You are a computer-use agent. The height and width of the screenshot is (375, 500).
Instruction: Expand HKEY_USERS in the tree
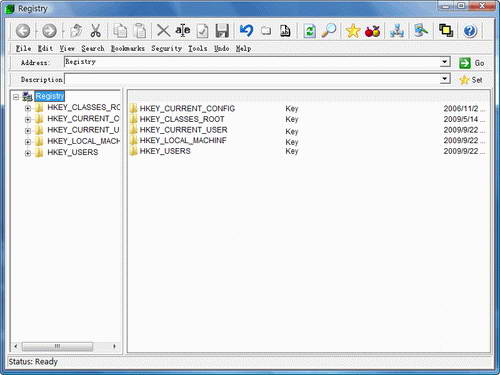click(28, 153)
